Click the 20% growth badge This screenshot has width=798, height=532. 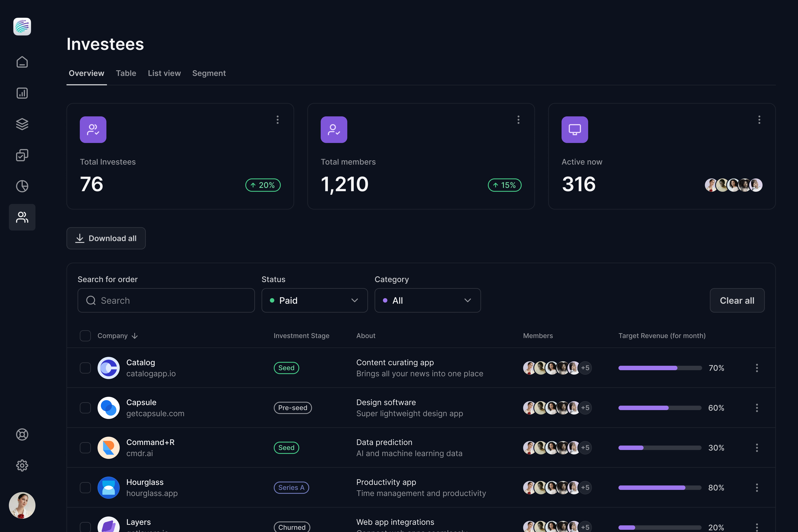coord(263,185)
